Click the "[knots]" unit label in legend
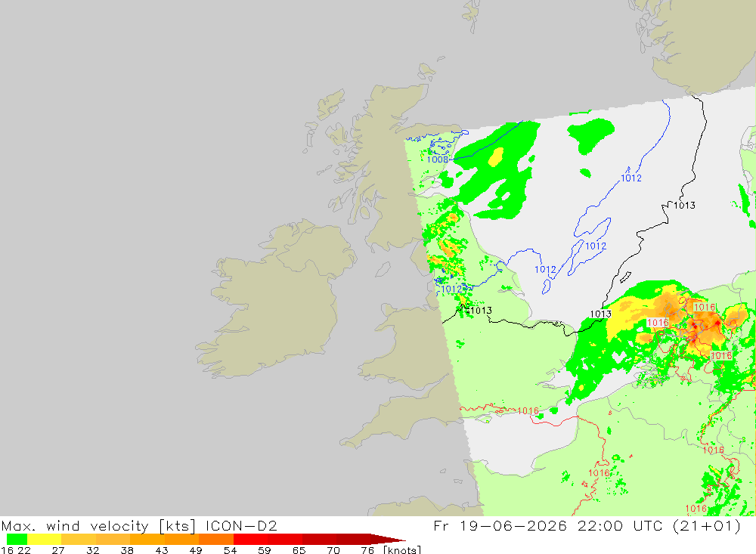756x554 pixels. 402,549
